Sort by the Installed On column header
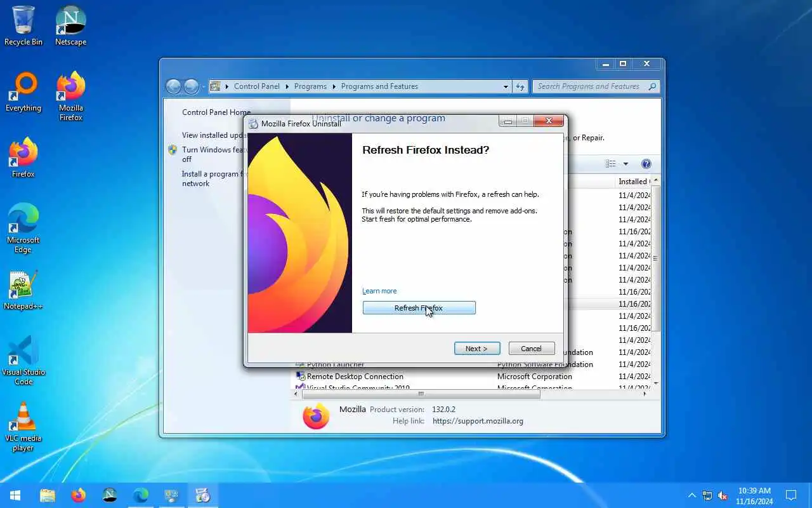 click(634, 182)
